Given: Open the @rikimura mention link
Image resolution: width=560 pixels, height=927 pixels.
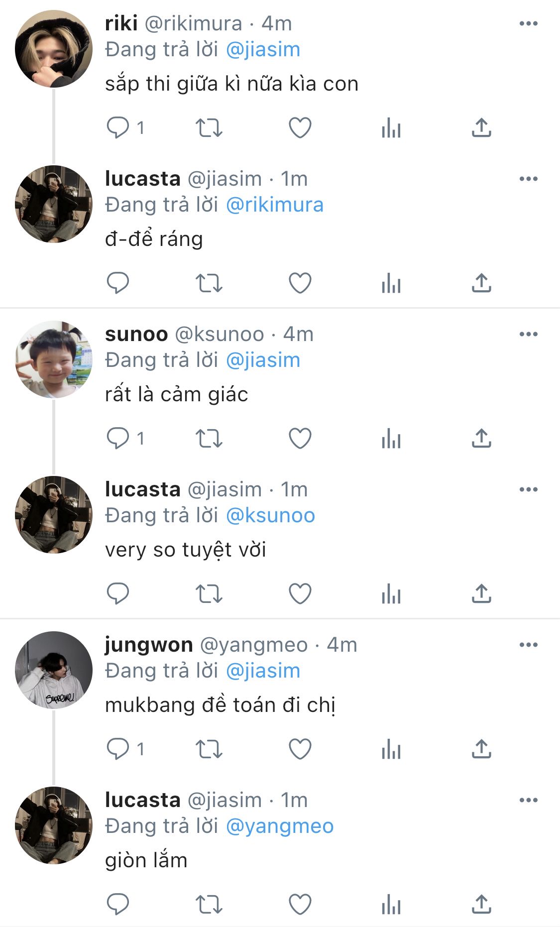Looking at the screenshot, I should click(x=275, y=205).
